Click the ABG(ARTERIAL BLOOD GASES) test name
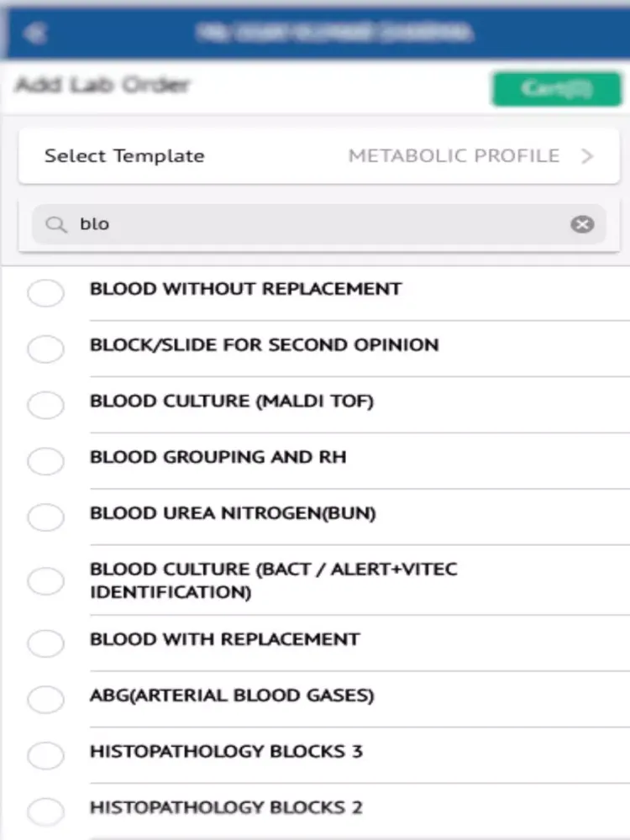 click(x=232, y=696)
